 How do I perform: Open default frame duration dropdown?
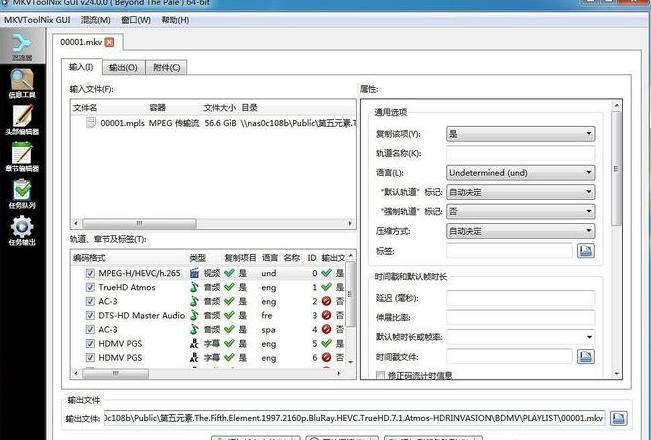pos(521,337)
